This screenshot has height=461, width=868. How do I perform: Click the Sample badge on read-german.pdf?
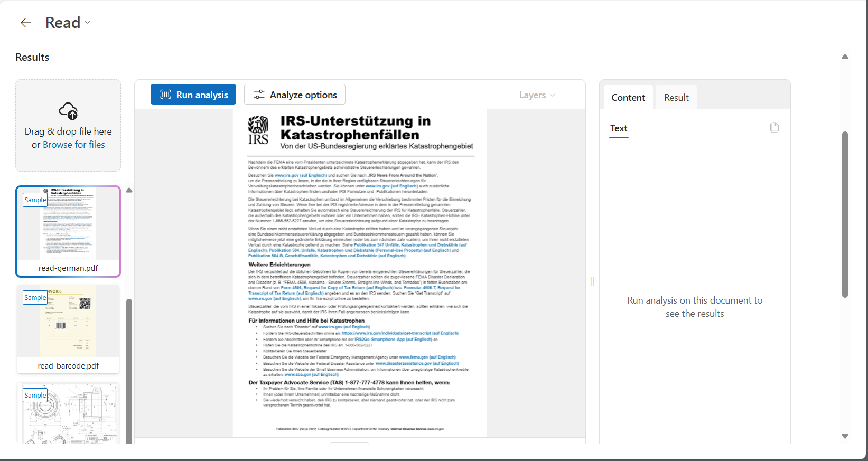pyautogui.click(x=35, y=200)
